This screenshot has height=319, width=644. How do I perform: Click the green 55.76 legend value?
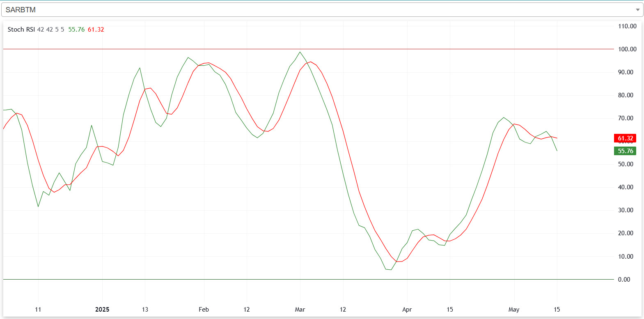[76, 30]
